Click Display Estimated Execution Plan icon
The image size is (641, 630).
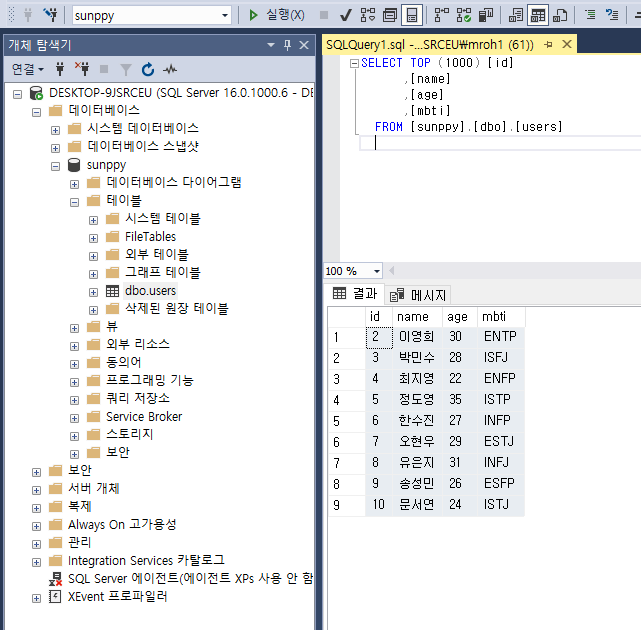coord(368,16)
